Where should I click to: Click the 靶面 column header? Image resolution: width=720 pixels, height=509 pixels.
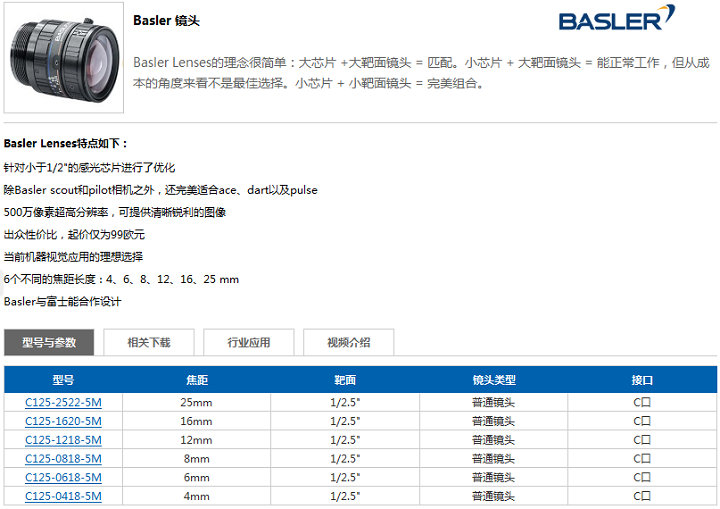[344, 381]
